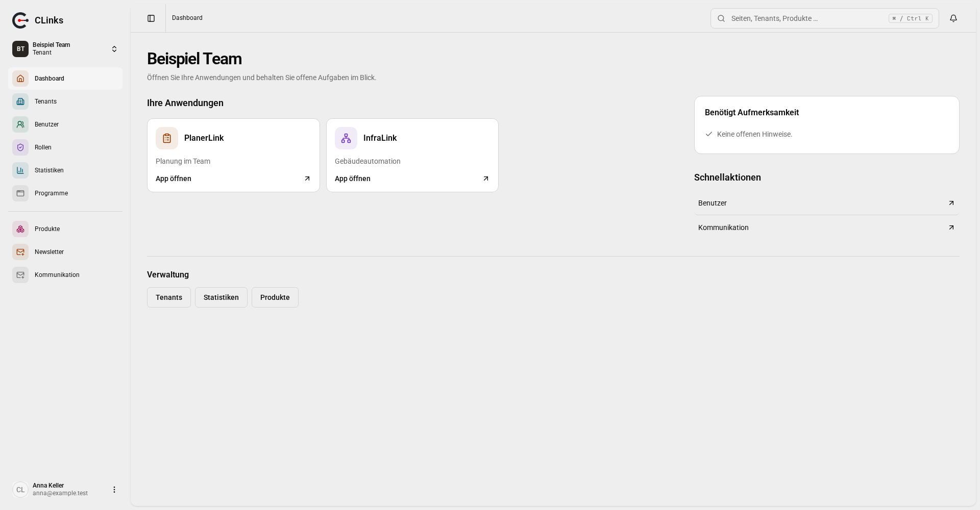Open Rollen shield icon

[x=20, y=147]
